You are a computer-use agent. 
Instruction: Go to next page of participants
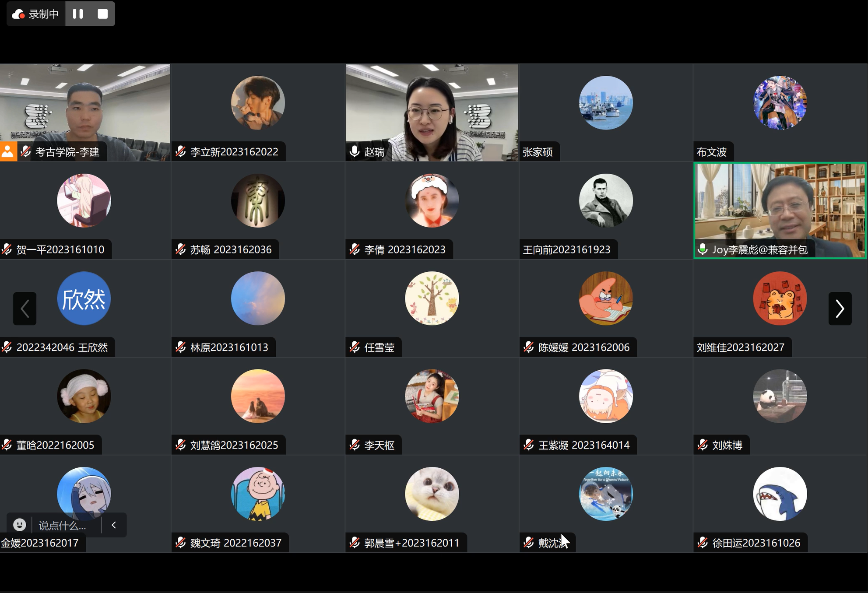[840, 309]
